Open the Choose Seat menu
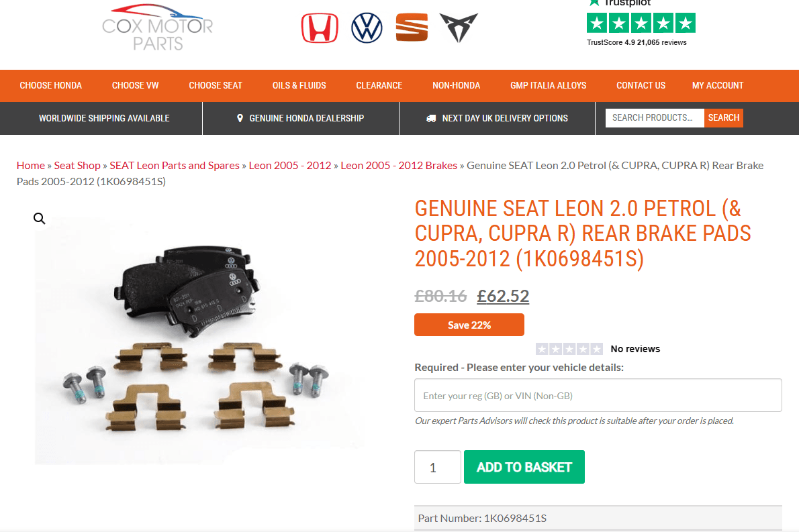799x532 pixels. click(216, 85)
